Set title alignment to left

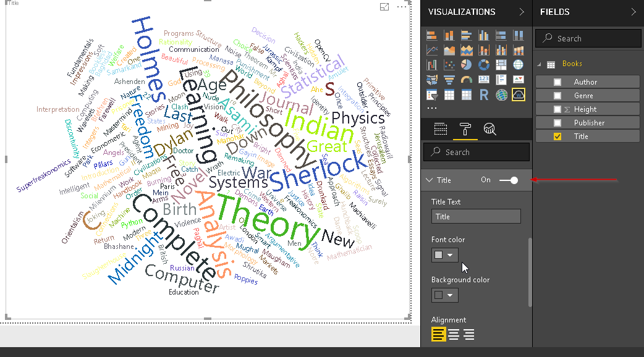pyautogui.click(x=438, y=334)
